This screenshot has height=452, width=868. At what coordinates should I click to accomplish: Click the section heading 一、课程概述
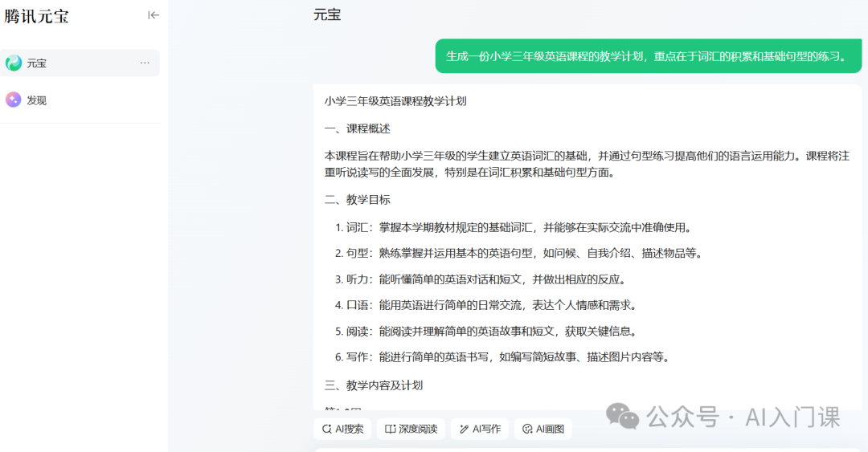tap(358, 129)
